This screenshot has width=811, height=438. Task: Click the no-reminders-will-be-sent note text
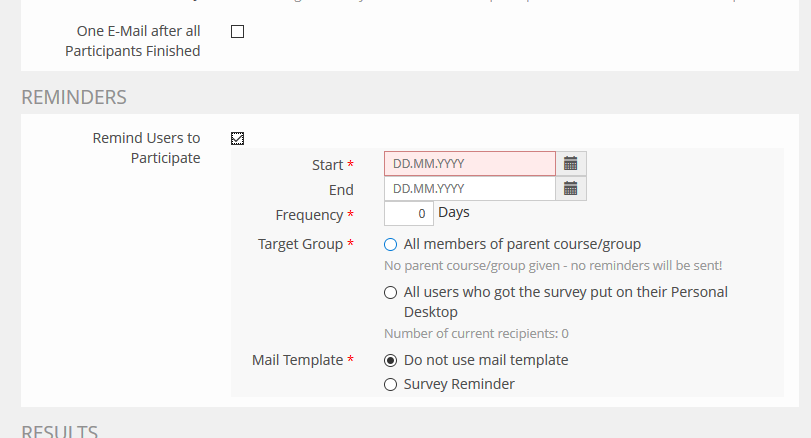(553, 266)
